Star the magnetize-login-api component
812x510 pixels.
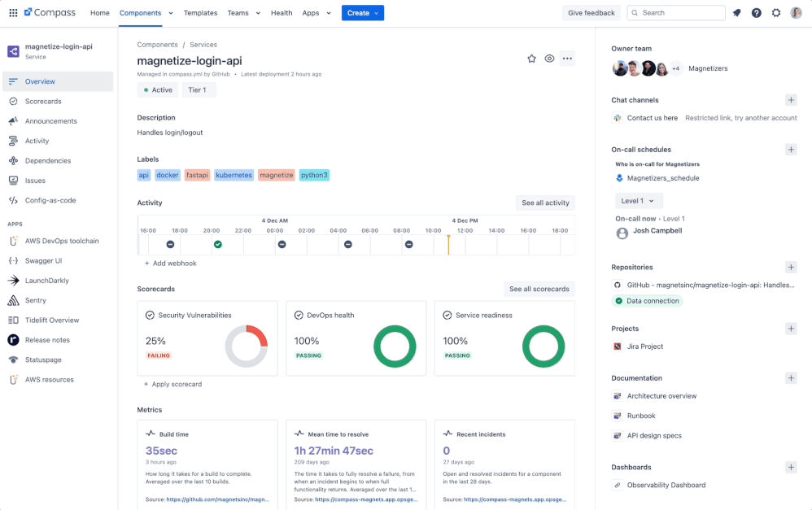click(x=531, y=59)
